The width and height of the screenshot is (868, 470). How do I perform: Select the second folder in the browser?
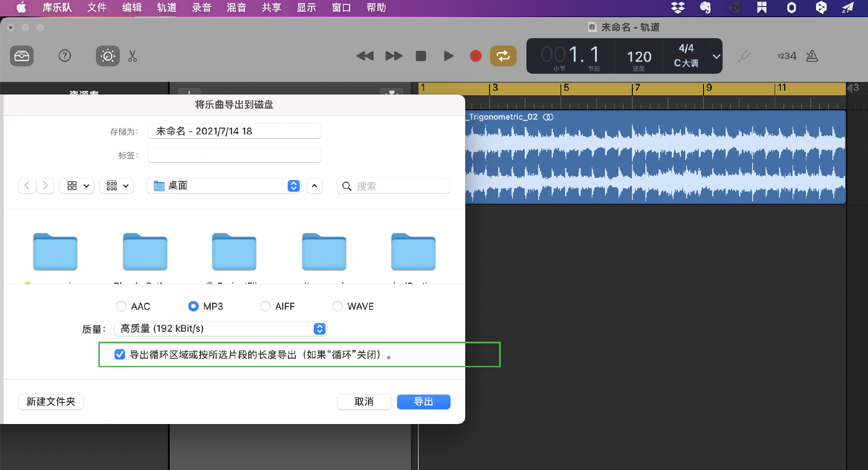[145, 251]
